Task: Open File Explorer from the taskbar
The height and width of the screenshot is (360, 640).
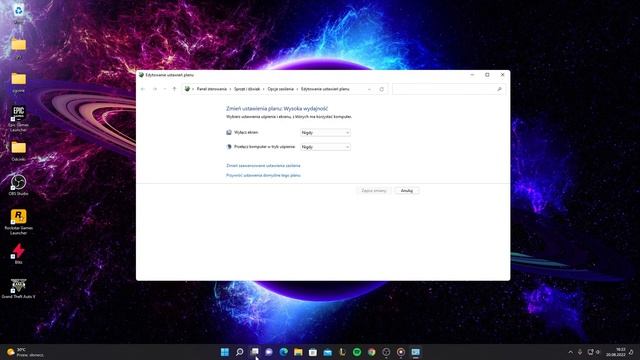Action: coord(298,352)
